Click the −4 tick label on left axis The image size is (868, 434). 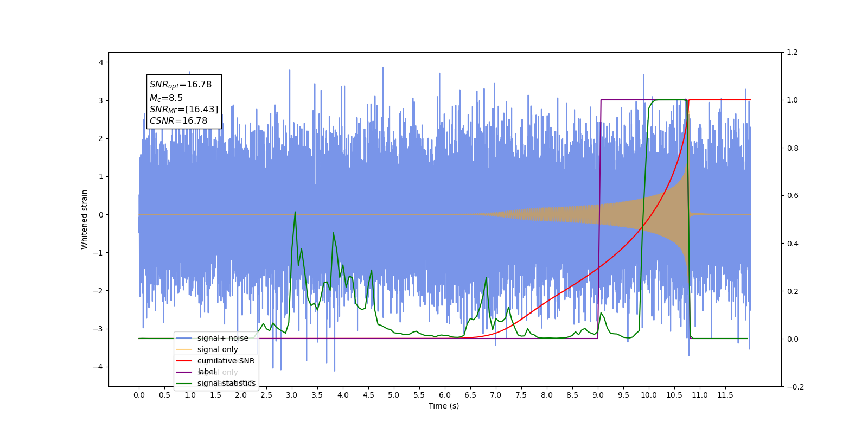[98, 367]
